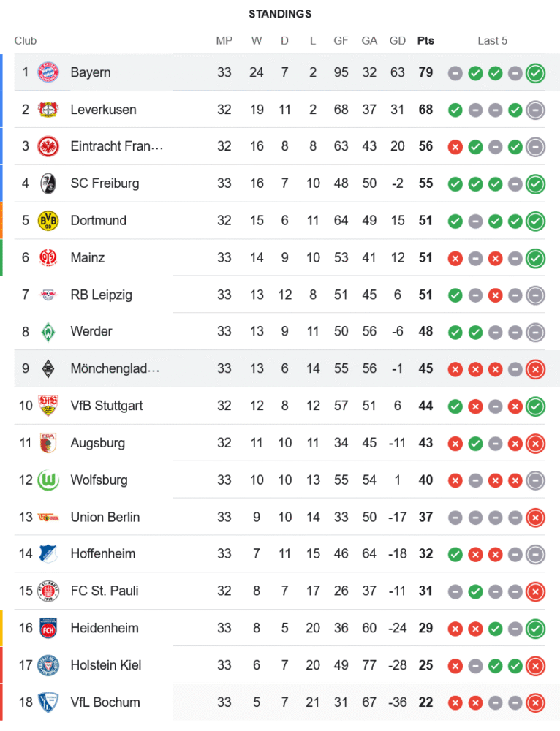Click the Eintracht Frankfurt eagle crest
The width and height of the screenshot is (560, 731).
coord(48,146)
